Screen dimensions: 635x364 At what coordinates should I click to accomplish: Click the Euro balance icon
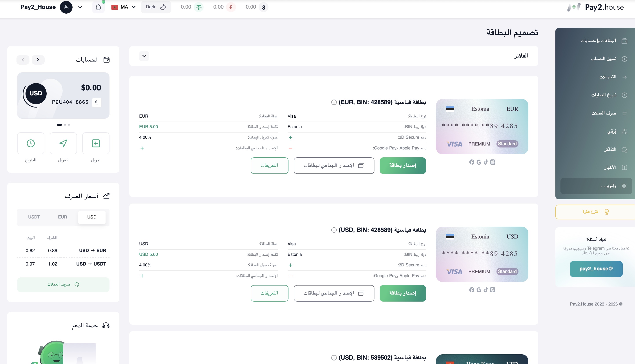tap(231, 7)
